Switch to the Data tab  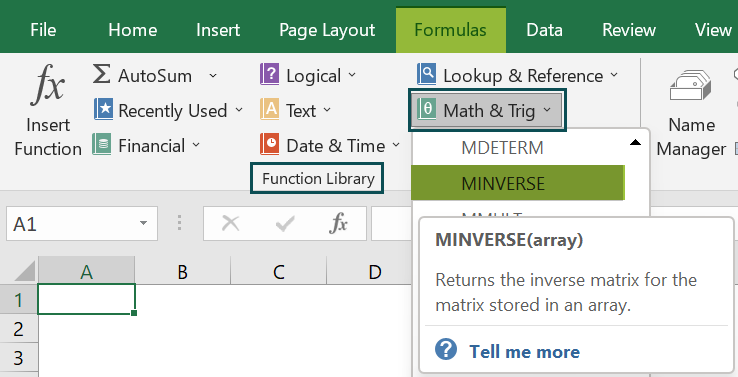544,30
